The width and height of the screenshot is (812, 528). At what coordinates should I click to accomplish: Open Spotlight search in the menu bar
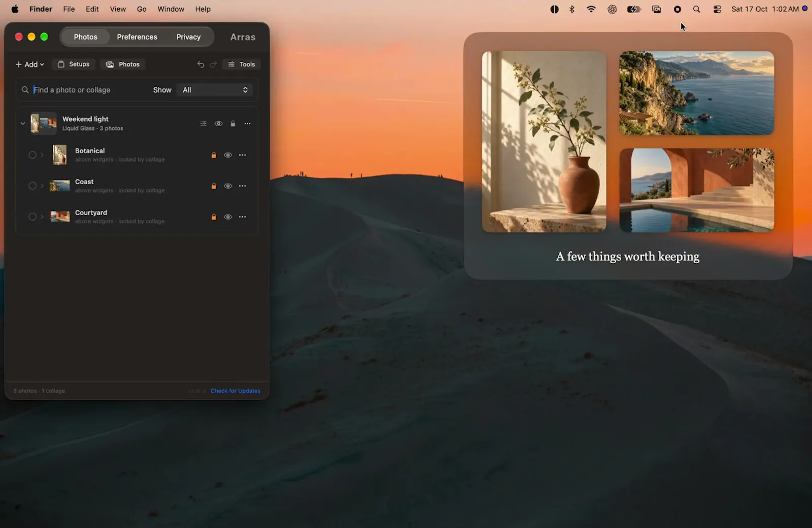[x=697, y=9]
